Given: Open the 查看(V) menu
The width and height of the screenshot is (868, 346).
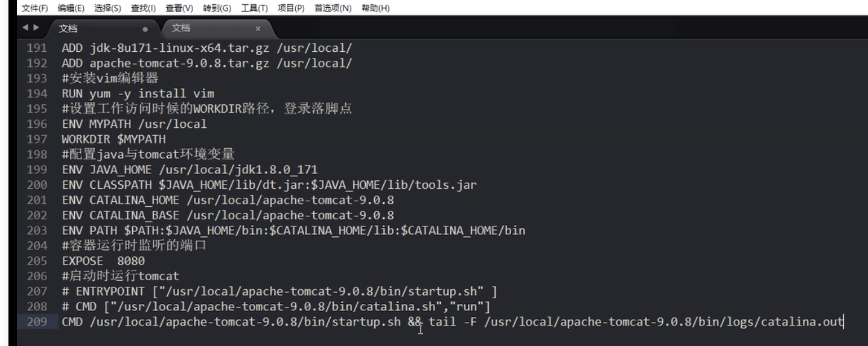Looking at the screenshot, I should pos(179,8).
